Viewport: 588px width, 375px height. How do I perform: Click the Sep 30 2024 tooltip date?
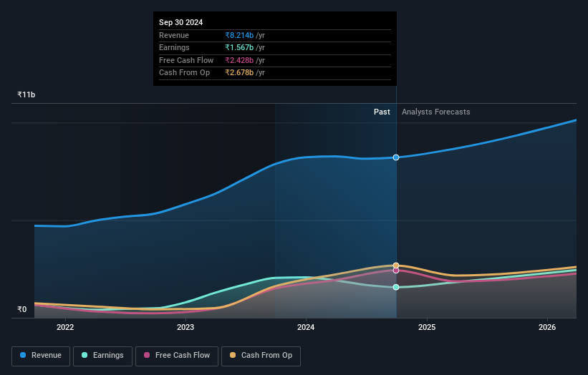(x=180, y=22)
